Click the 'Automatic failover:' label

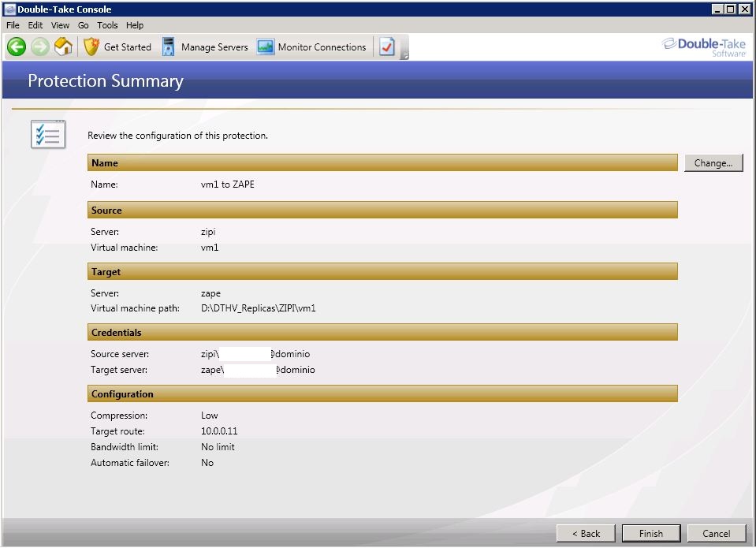click(130, 463)
